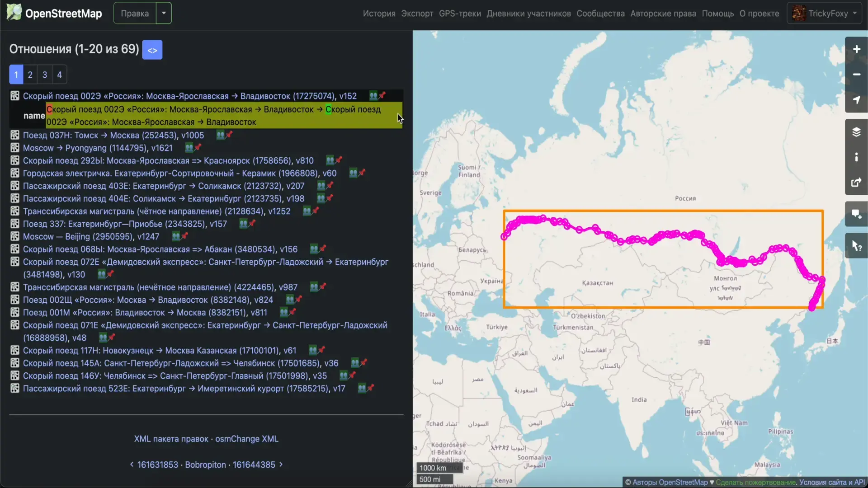Download osmChange XML link
The image size is (868, 488).
[247, 439]
